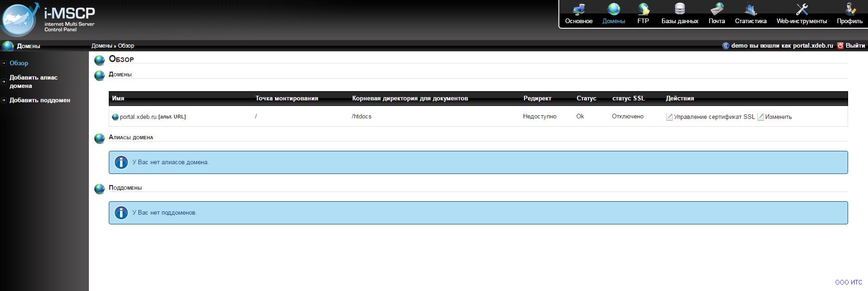Open the альт. URL link
This screenshot has height=291, width=868.
click(172, 117)
